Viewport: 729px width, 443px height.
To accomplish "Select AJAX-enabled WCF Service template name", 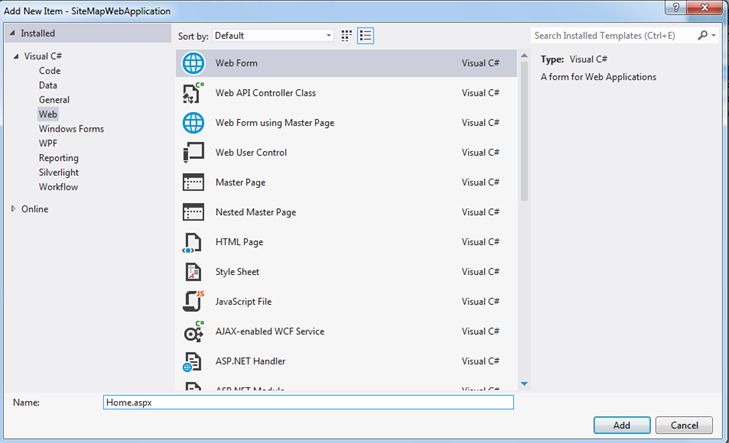I will (x=270, y=331).
